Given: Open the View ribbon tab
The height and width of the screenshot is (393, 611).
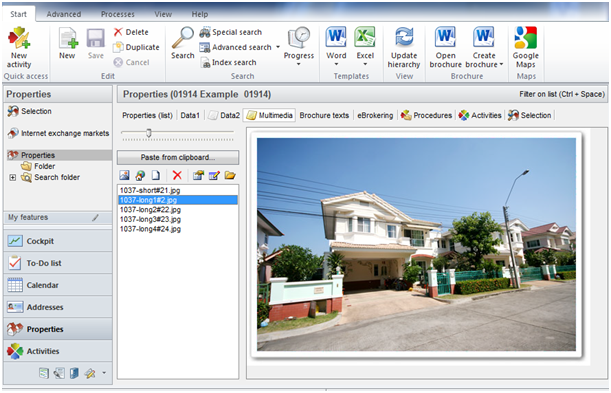Looking at the screenshot, I should click(x=163, y=14).
